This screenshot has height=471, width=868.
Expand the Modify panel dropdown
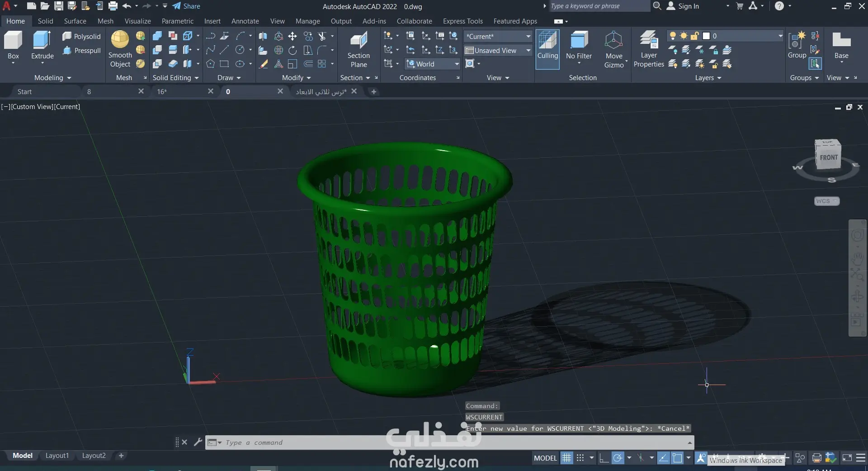coord(297,78)
